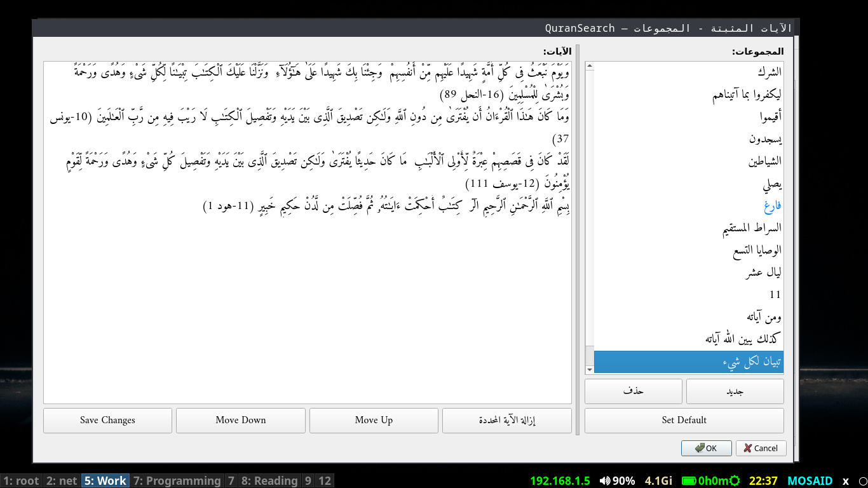Delete the group using حذف button
The width and height of the screenshot is (868, 488).
[x=633, y=391]
